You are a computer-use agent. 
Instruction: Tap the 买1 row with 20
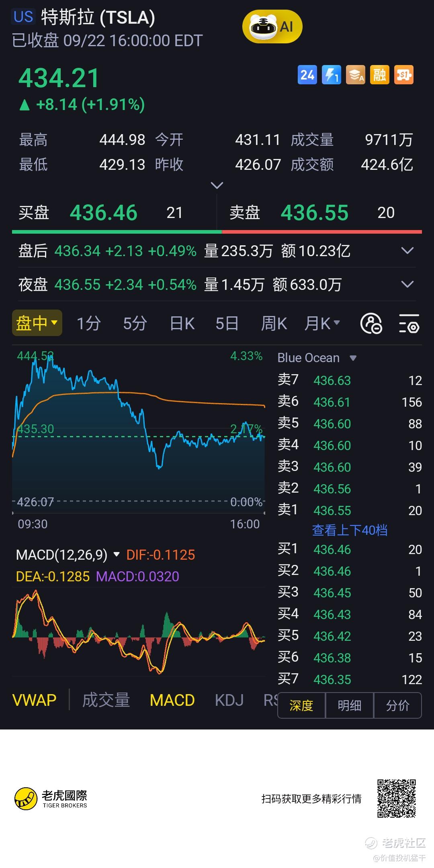pyautogui.click(x=350, y=549)
